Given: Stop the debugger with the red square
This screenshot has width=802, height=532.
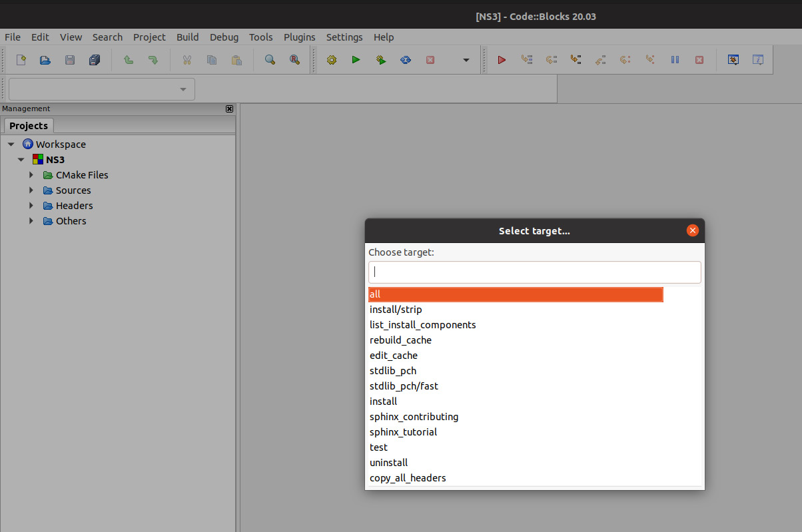Looking at the screenshot, I should (699, 60).
